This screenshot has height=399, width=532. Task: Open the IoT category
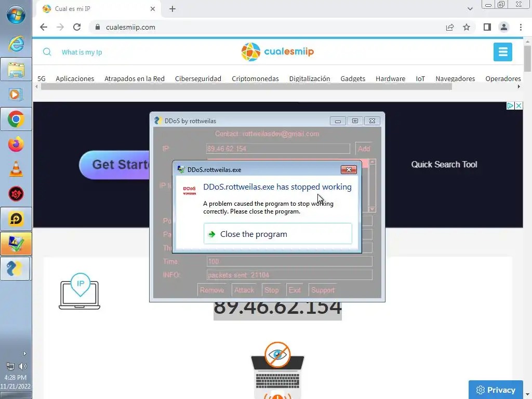420,79
